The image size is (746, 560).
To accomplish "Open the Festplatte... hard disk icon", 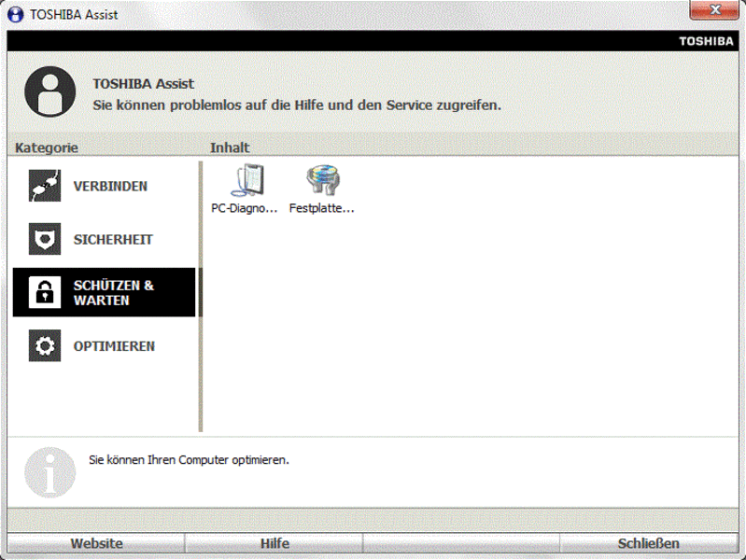I will pos(322,180).
